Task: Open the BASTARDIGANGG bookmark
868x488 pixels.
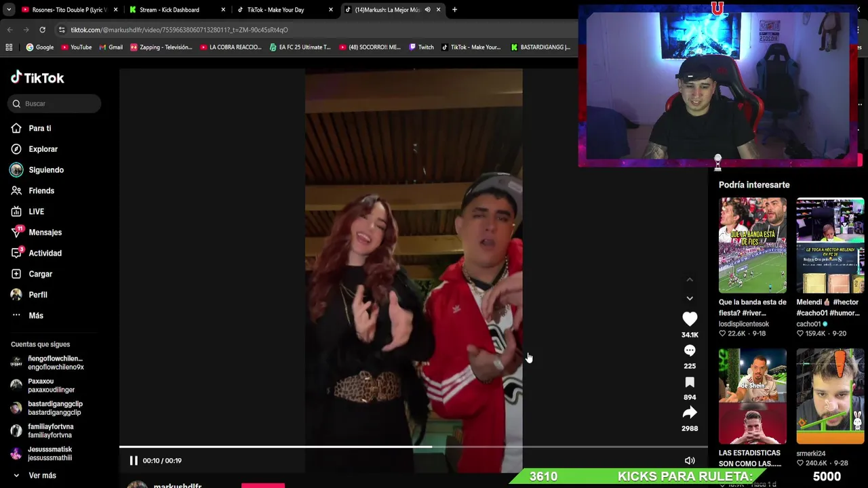Action: point(540,47)
